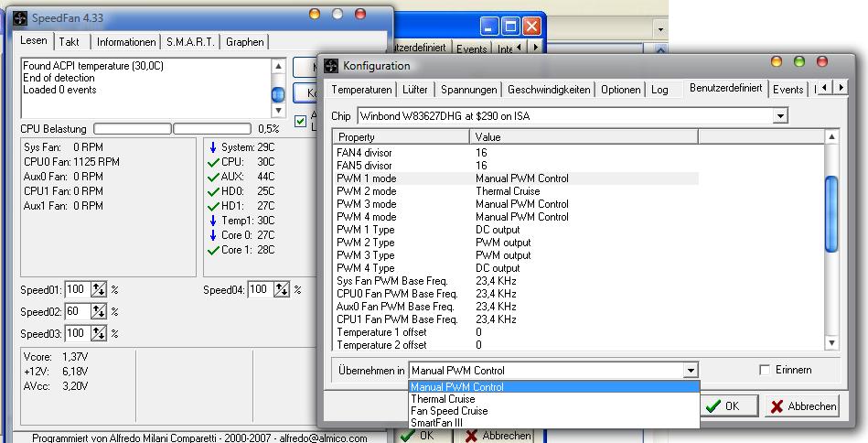868x443 pixels.
Task: Click Abbrechen in Konfiguration window
Action: 802,406
